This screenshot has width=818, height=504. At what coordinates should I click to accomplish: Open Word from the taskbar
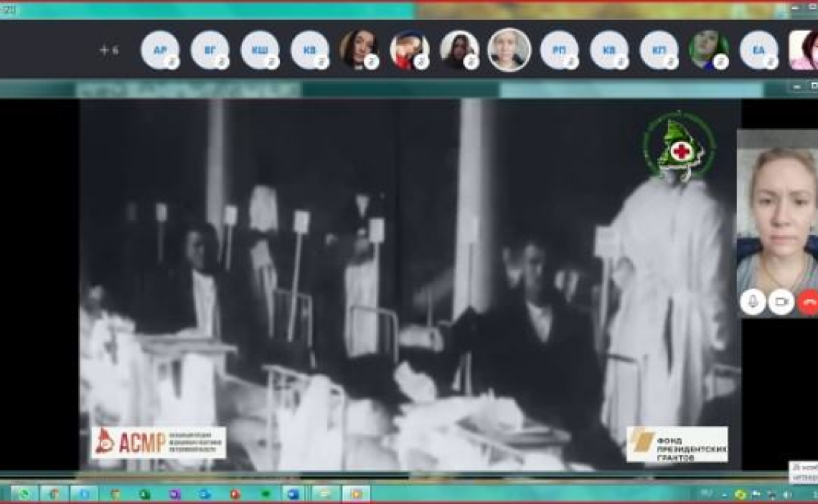point(294,494)
